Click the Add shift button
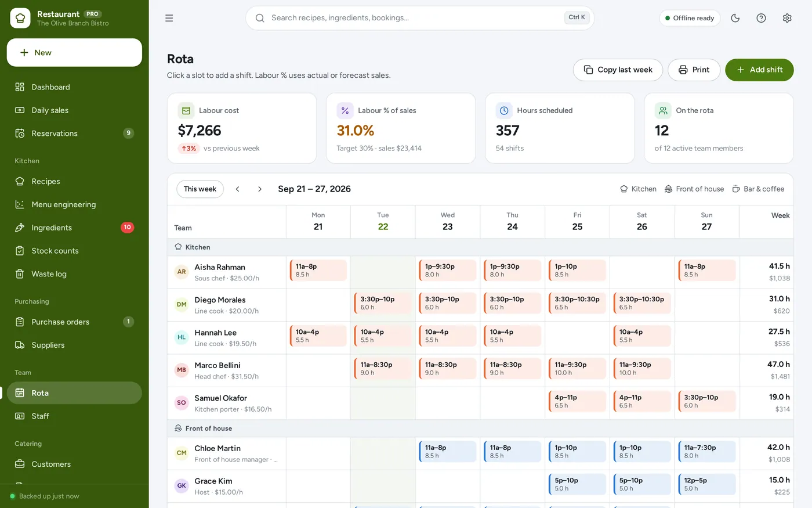The image size is (812, 508). (759, 70)
